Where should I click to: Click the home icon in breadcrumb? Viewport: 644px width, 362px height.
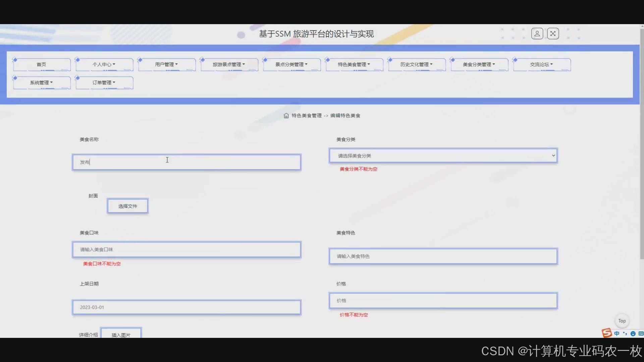(286, 116)
